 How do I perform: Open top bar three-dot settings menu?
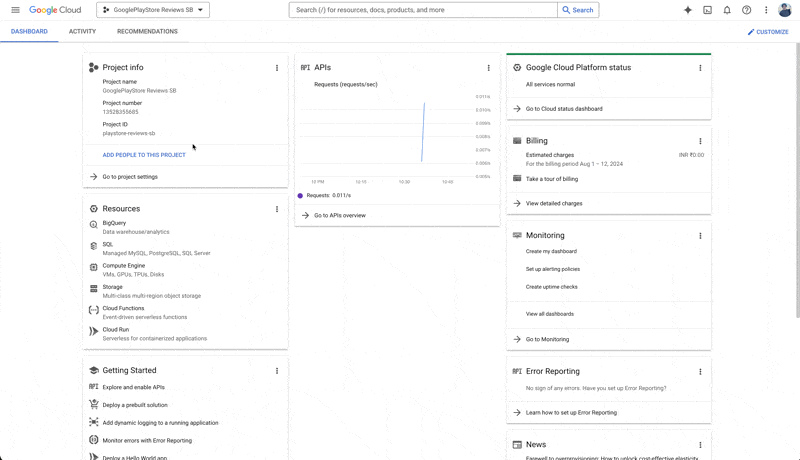pyautogui.click(x=766, y=10)
